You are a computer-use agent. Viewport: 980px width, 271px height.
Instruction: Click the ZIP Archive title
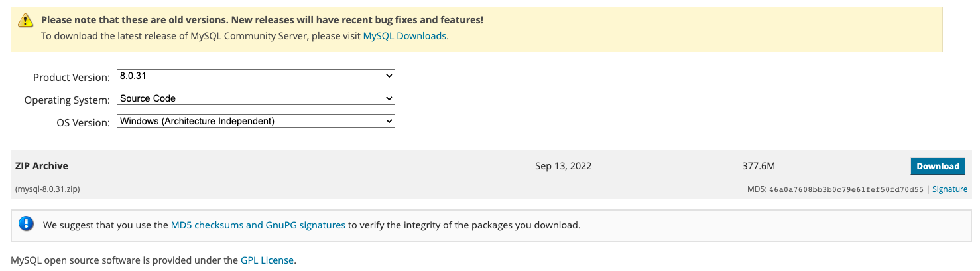pyautogui.click(x=42, y=166)
